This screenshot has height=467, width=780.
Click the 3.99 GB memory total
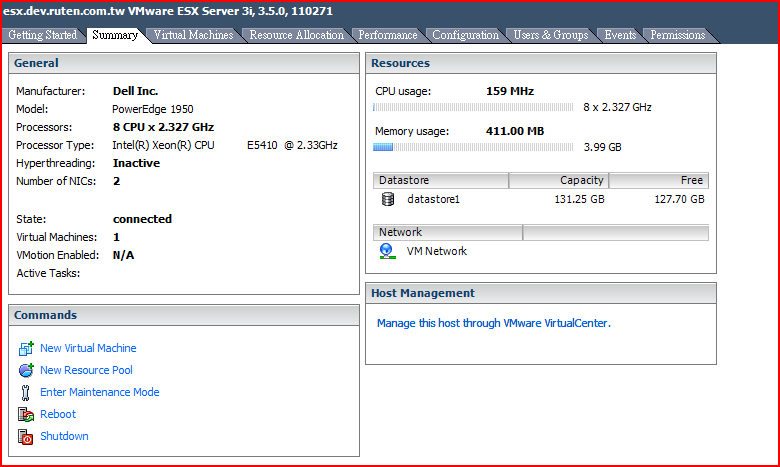[602, 147]
